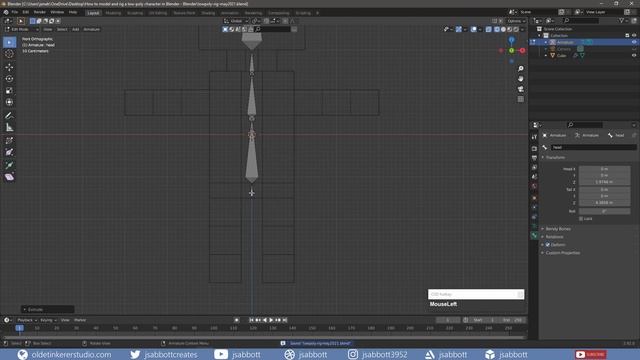Click the blue Z axis gizmo circle
Screen dimensions: 640x360
pyautogui.click(x=511, y=40)
